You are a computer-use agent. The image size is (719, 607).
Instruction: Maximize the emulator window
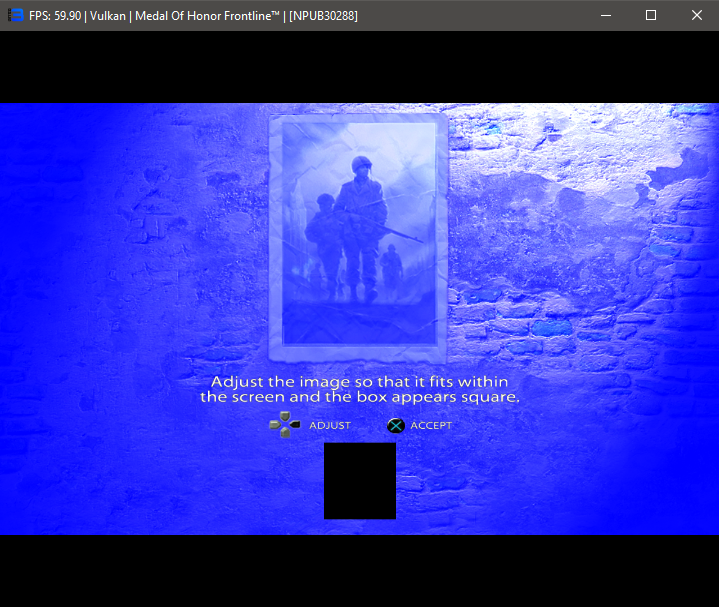tap(651, 15)
